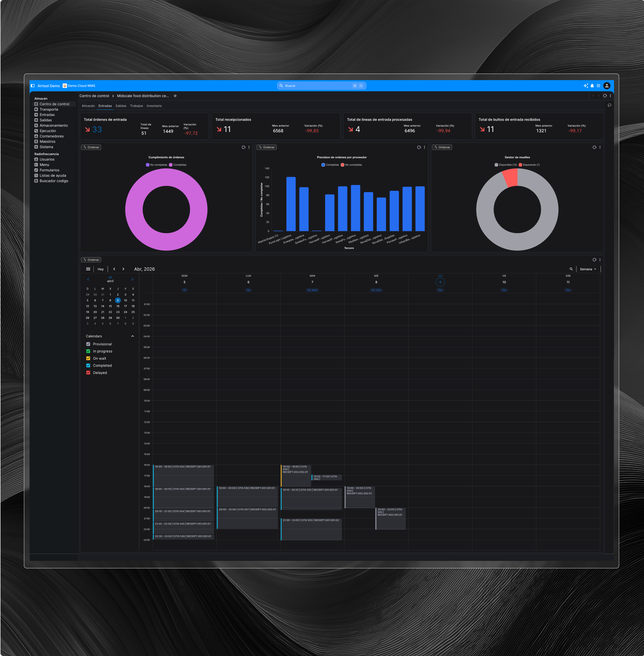Click the AI sparkle assistant icon
Screen dimensions: 644x656
point(585,86)
